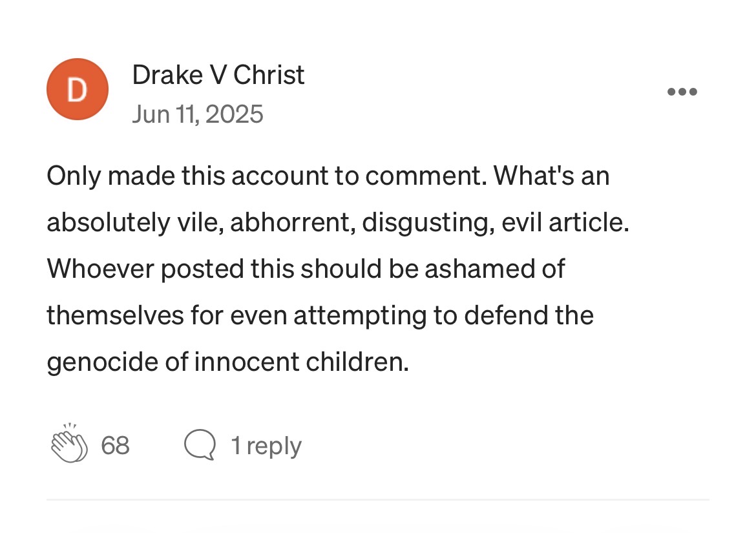View the 68 claps count
The height and width of the screenshot is (533, 756).
click(x=116, y=446)
